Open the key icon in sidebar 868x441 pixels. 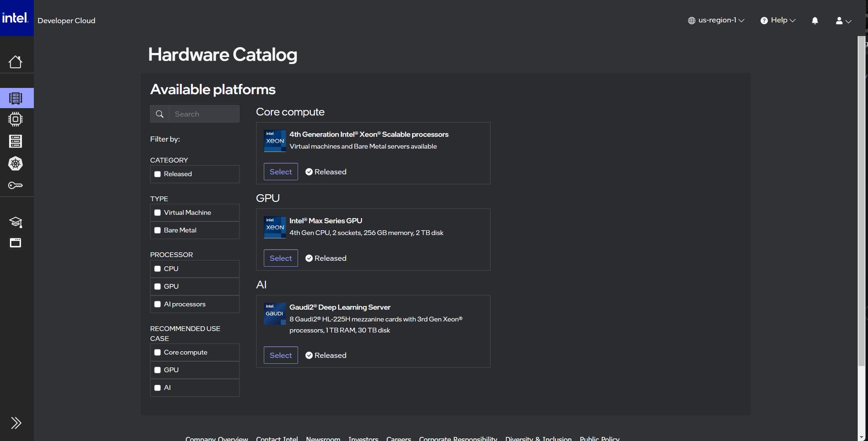coord(15,185)
